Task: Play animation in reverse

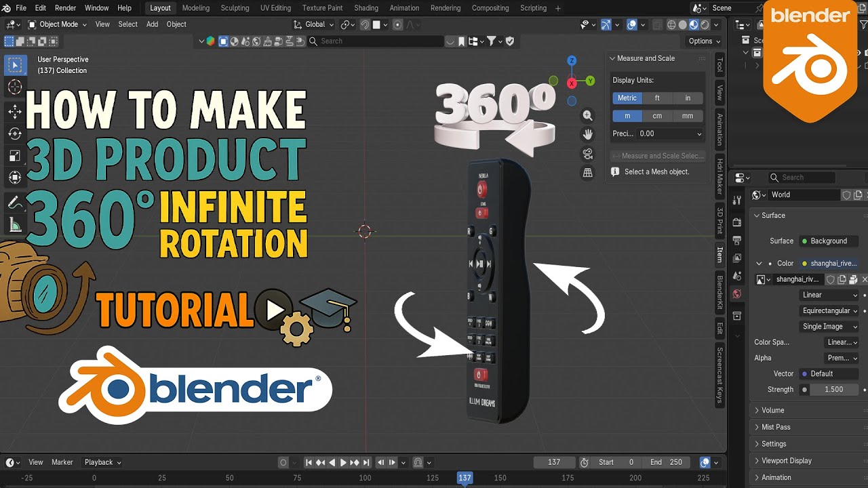Action: point(332,462)
